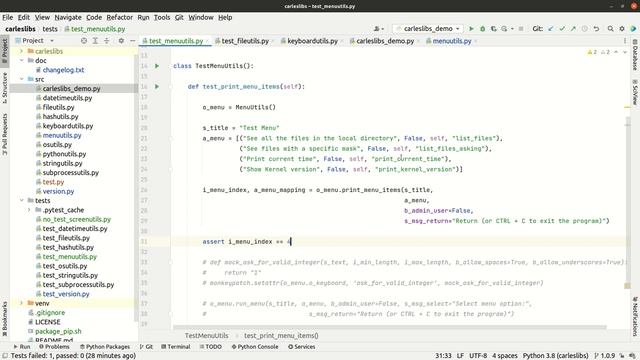Open carleslibs_demo run configuration dropdown
640x360 pixels.
[428, 29]
